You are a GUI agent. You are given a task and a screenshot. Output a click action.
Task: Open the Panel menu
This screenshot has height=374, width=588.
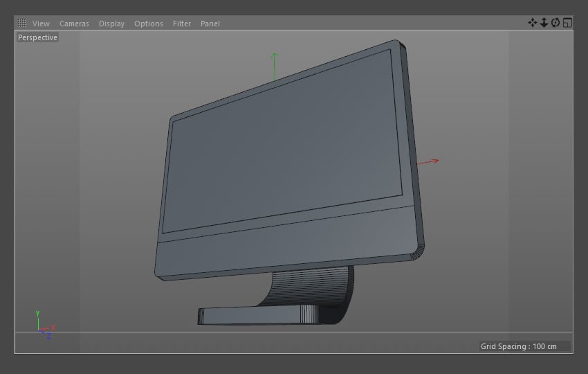[210, 24]
